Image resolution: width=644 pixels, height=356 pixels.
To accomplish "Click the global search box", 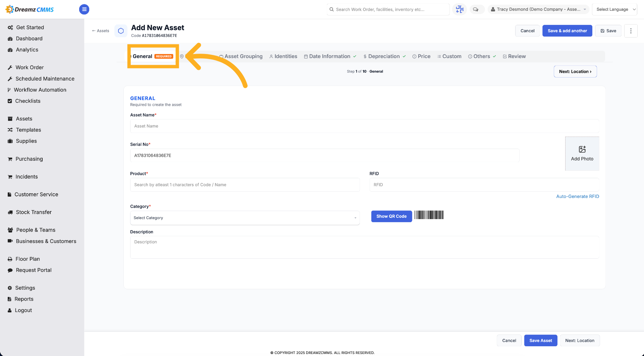I will click(388, 9).
